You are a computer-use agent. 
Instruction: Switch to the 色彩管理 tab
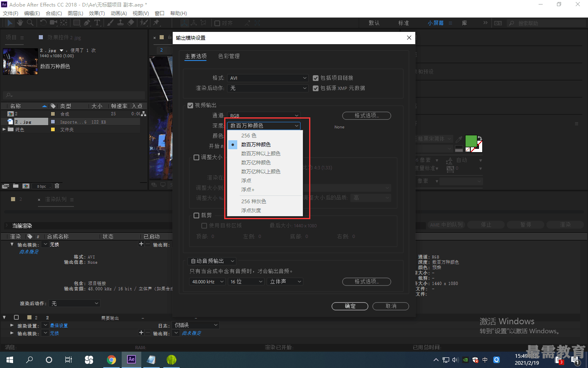pyautogui.click(x=229, y=56)
